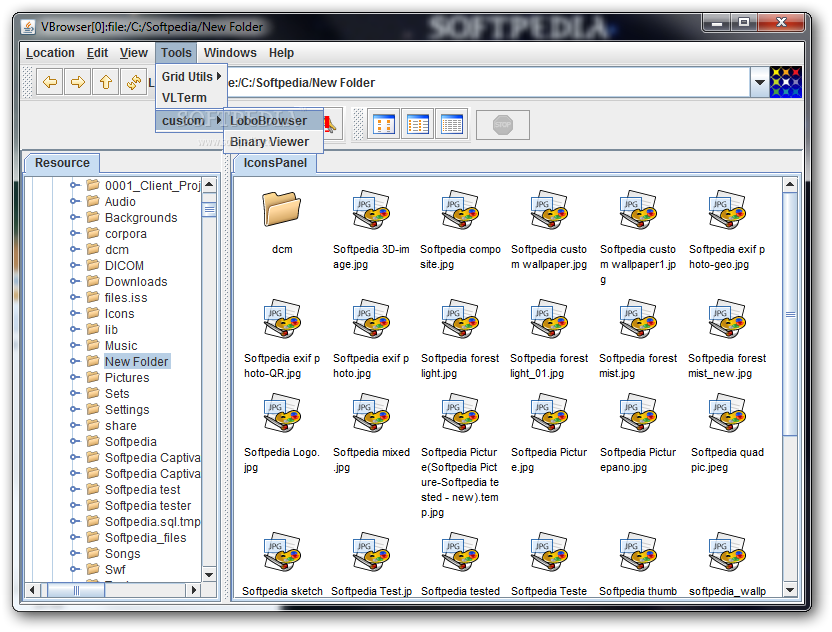Click the Stop button in toolbar
The height and width of the screenshot is (632, 832).
502,125
